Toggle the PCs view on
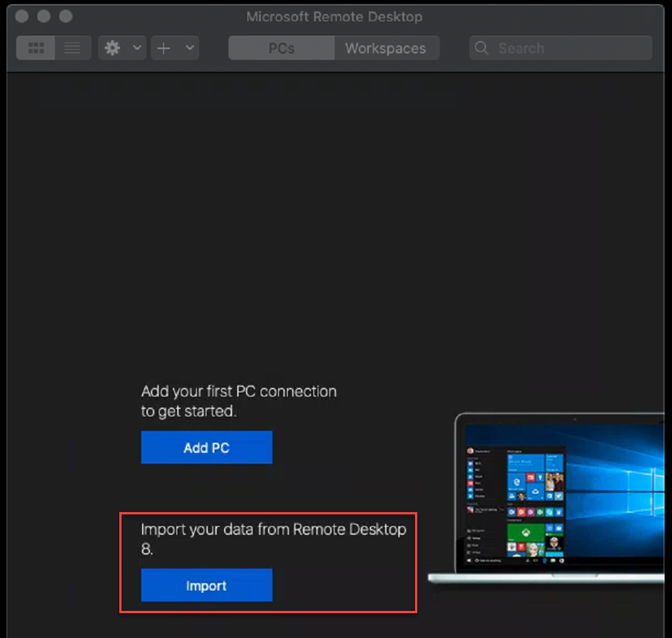Viewport: 672px width, 638px height. pos(281,48)
